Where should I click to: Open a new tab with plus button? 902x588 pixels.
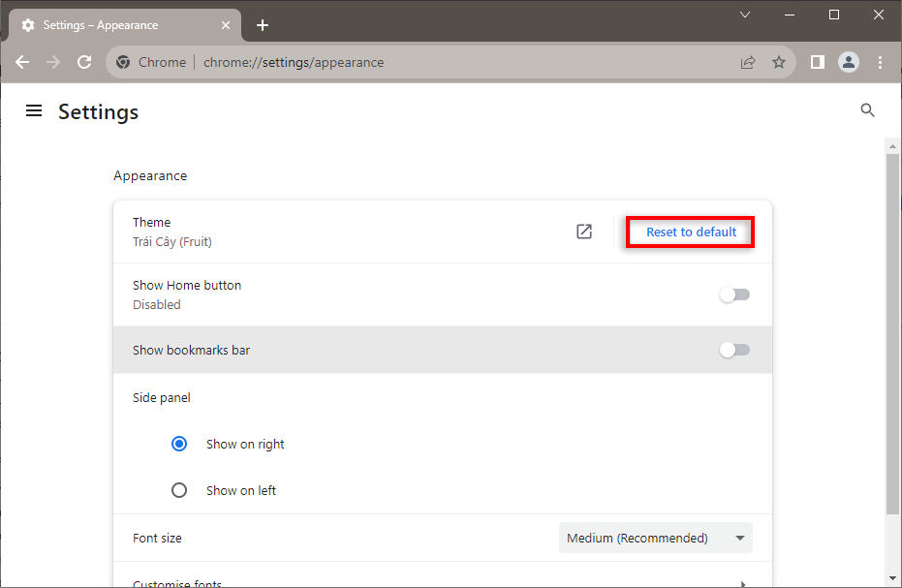click(263, 25)
